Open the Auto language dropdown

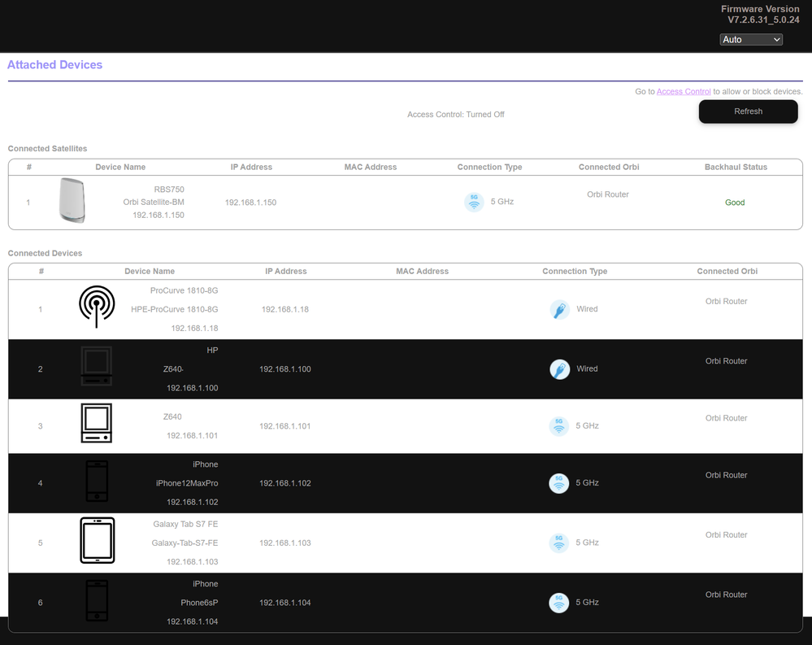click(x=750, y=39)
